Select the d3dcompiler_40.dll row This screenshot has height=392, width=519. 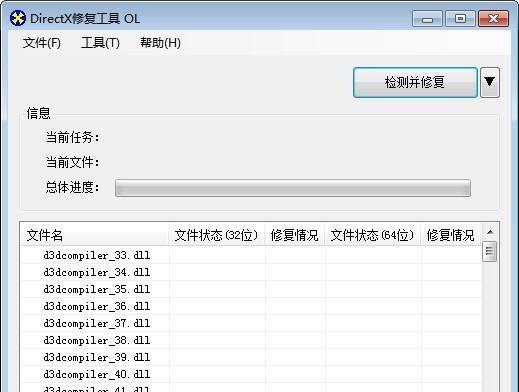click(x=251, y=374)
